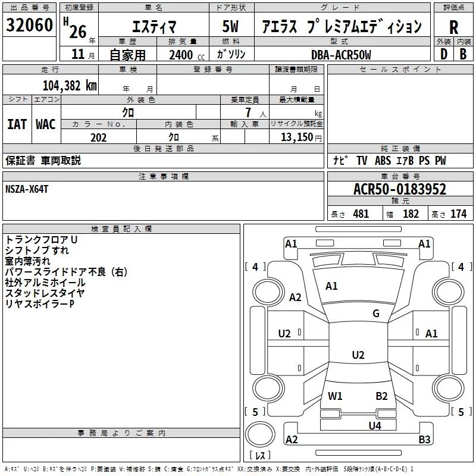This screenshot has width=476, height=476.
Task: Click width value 182
Action: [411, 214]
